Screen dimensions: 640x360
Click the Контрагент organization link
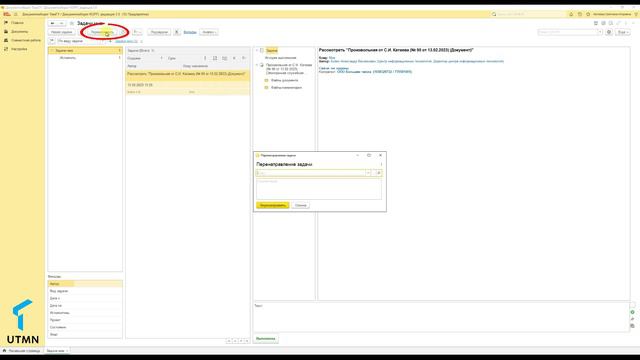click(374, 72)
